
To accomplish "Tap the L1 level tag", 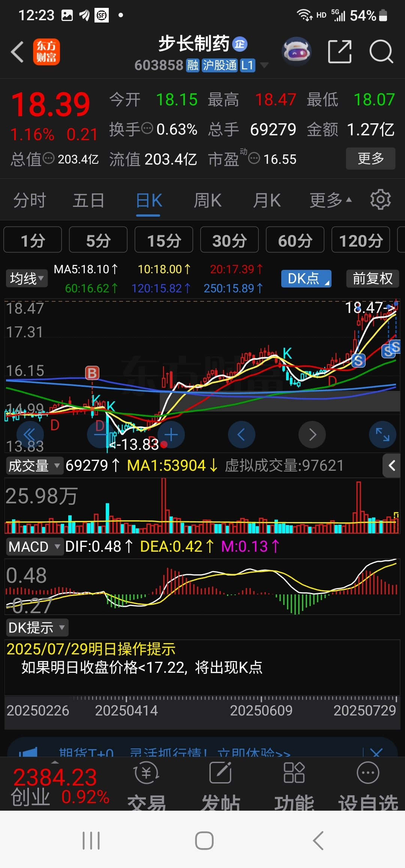I will (247, 65).
